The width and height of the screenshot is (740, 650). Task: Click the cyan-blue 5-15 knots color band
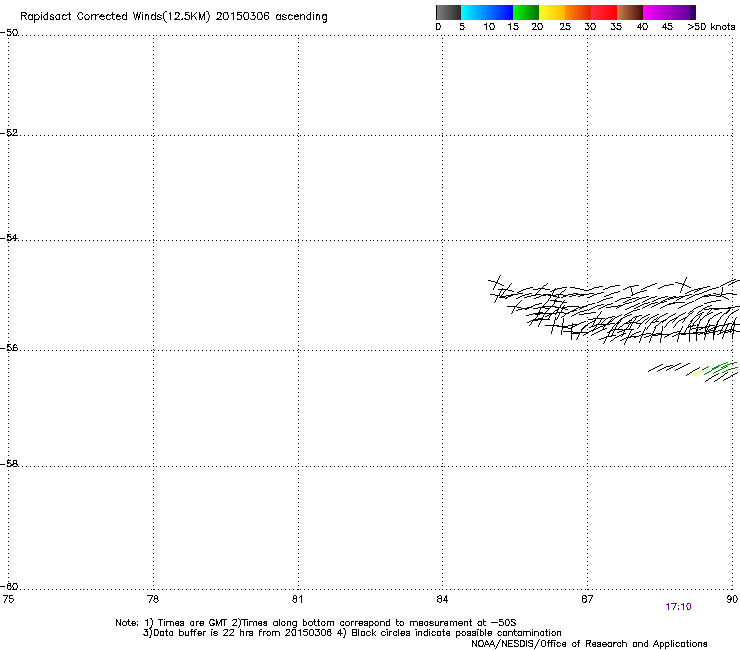click(487, 12)
